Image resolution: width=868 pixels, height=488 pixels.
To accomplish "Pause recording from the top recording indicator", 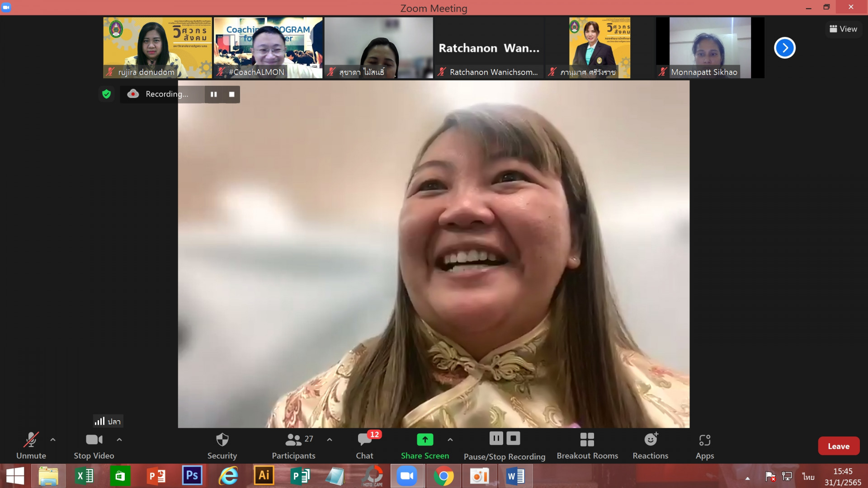I will click(x=214, y=94).
